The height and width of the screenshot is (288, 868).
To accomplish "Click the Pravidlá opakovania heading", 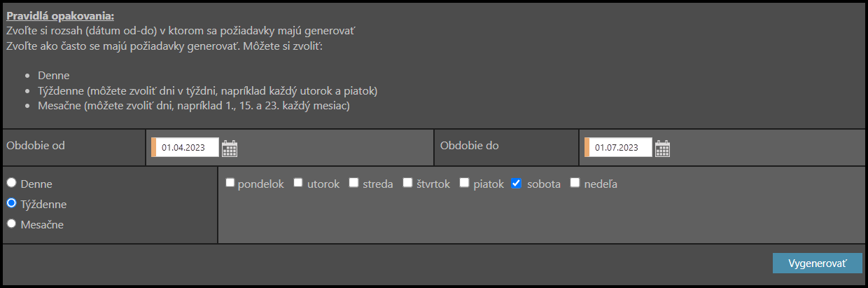I will tap(59, 15).
